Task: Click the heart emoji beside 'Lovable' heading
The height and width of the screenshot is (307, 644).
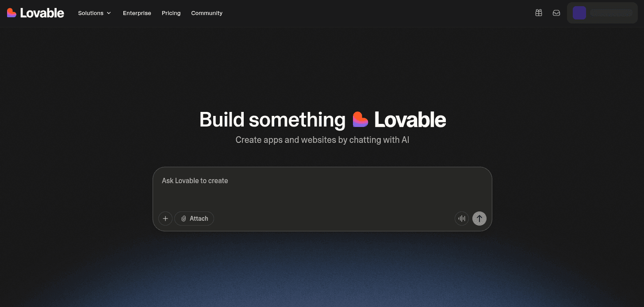Action: tap(359, 119)
